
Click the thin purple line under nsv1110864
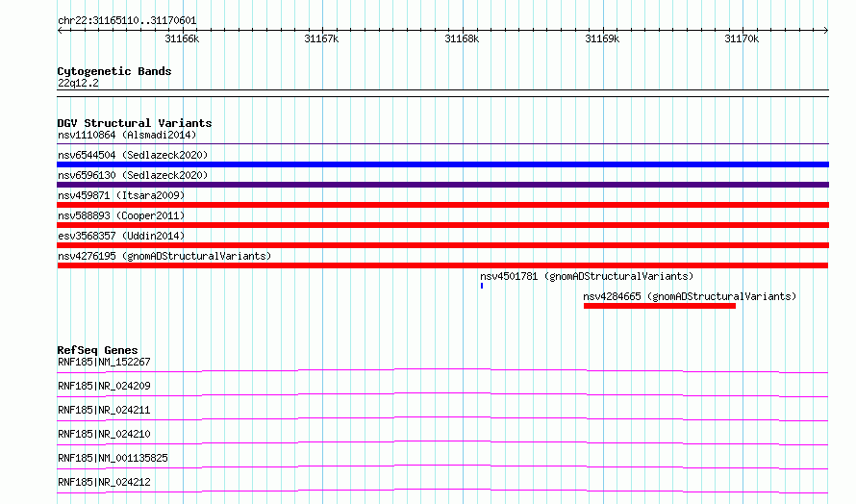pyautogui.click(x=442, y=143)
